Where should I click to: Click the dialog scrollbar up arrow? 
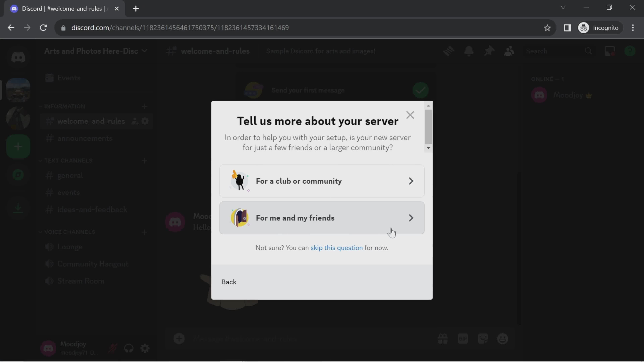[428, 106]
